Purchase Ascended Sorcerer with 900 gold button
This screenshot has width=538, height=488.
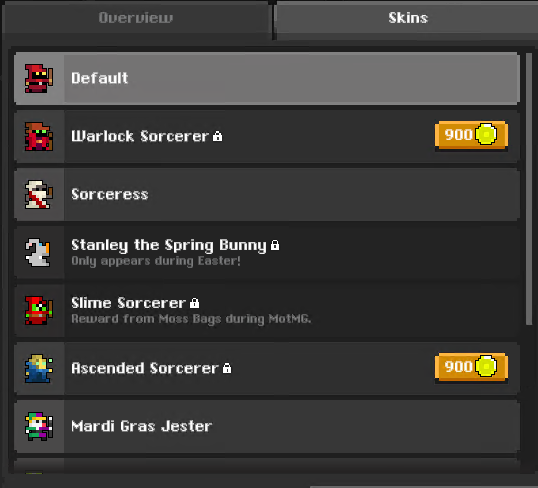pyautogui.click(x=471, y=367)
